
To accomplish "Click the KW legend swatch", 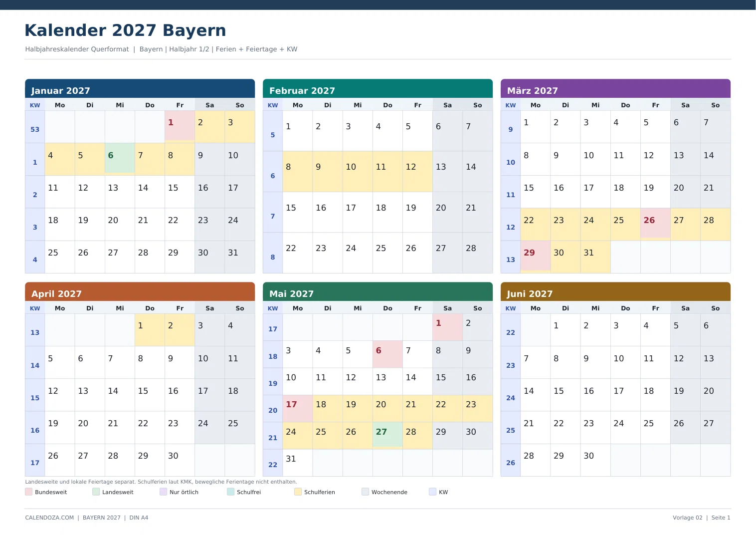I will (x=432, y=492).
